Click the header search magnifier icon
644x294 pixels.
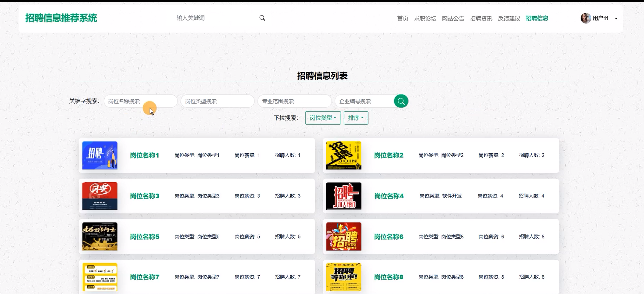tap(262, 18)
